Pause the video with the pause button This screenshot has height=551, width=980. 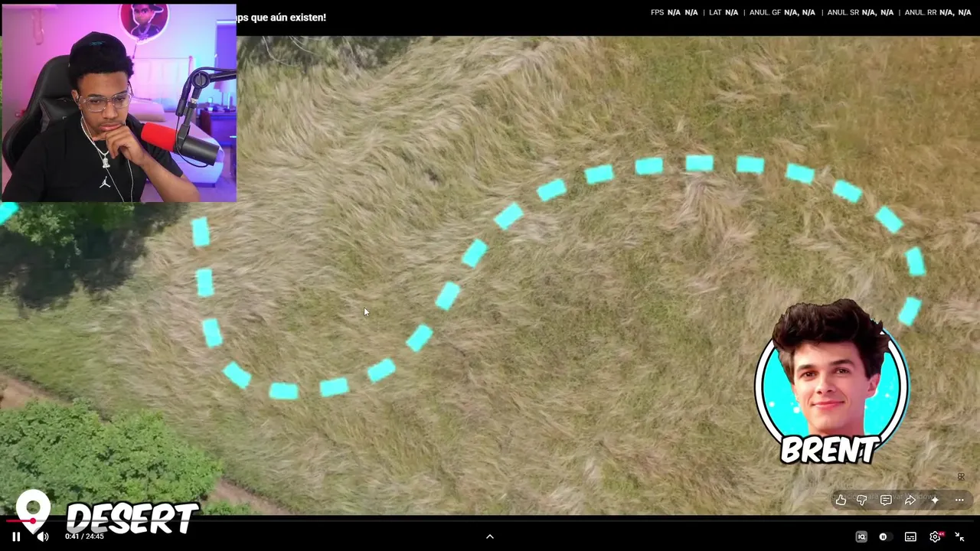click(16, 536)
